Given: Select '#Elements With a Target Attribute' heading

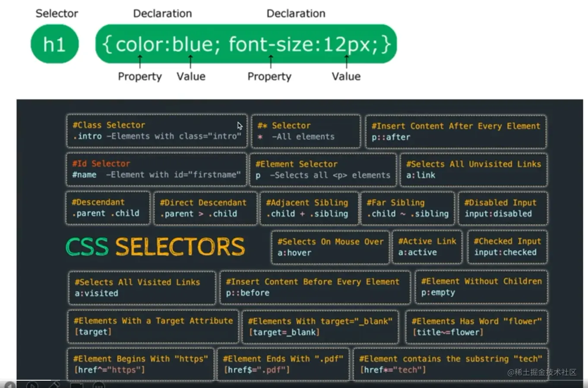Looking at the screenshot, I should coord(153,321).
